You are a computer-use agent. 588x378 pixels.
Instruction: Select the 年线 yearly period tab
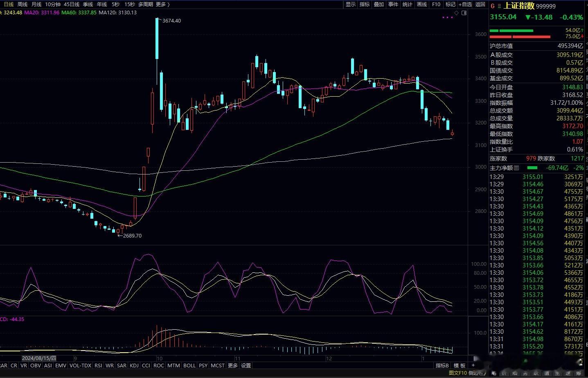102,5
